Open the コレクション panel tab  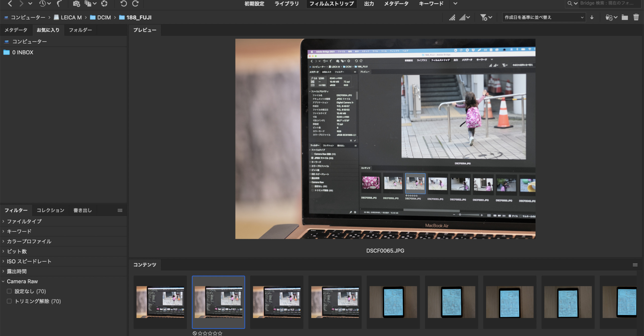(x=50, y=210)
